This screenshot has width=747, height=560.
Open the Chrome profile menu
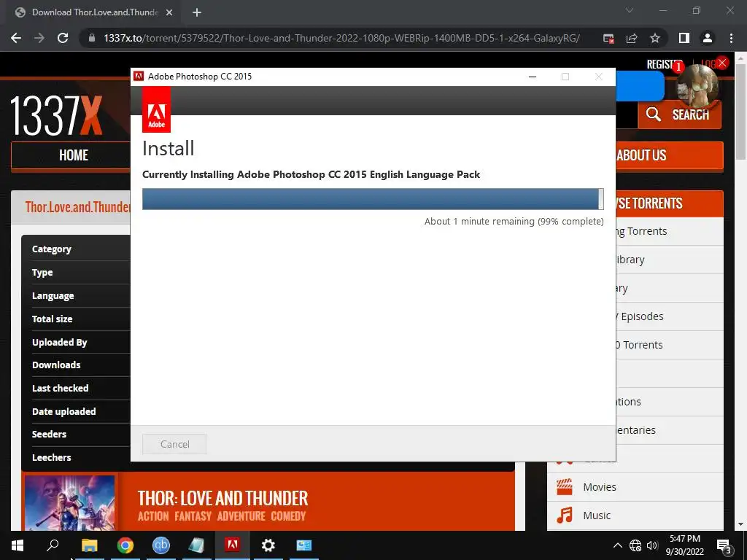708,38
